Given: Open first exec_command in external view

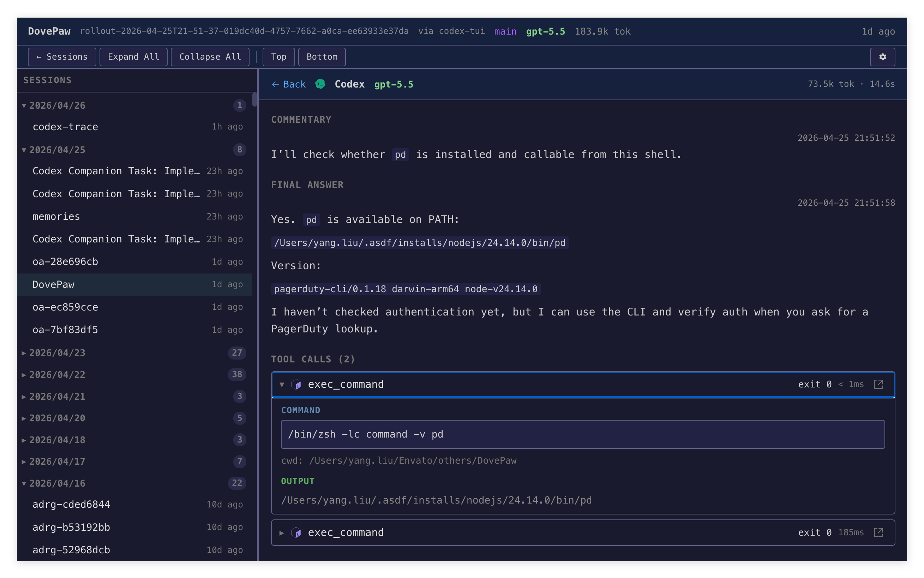Looking at the screenshot, I should pos(878,384).
